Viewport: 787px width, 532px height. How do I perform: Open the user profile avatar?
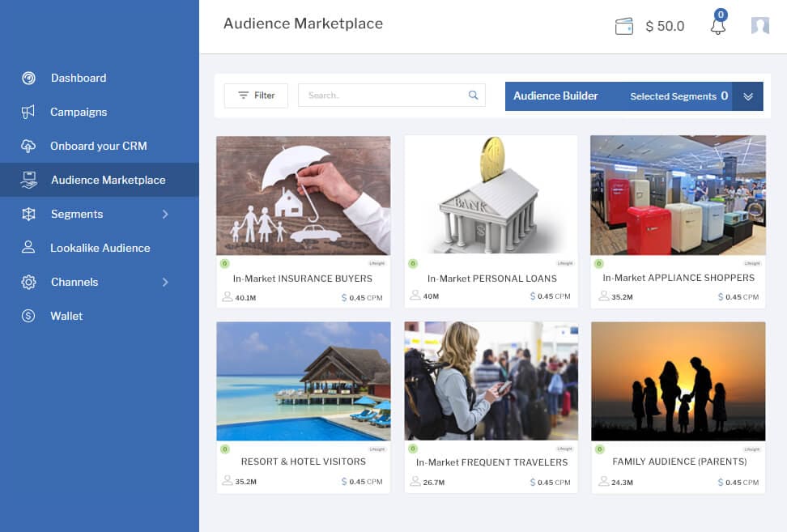pyautogui.click(x=760, y=26)
